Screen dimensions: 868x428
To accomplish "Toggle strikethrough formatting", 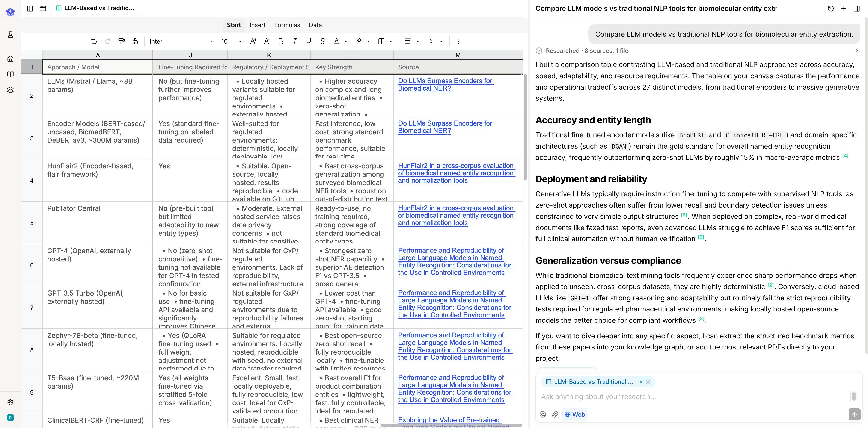I will [322, 41].
